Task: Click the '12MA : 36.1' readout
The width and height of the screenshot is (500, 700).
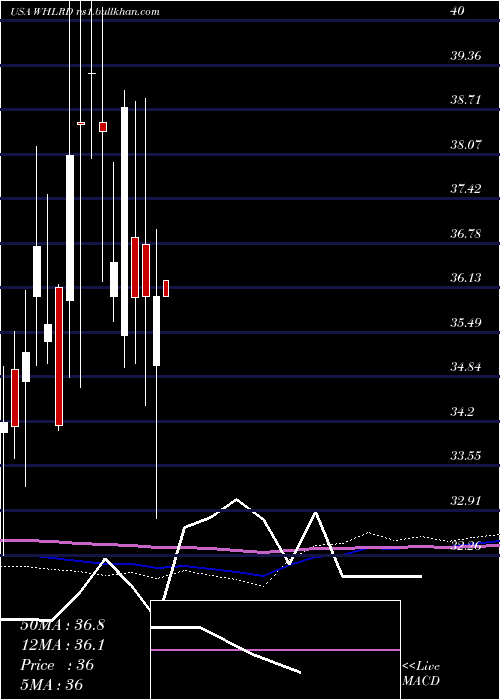Action: (62, 645)
